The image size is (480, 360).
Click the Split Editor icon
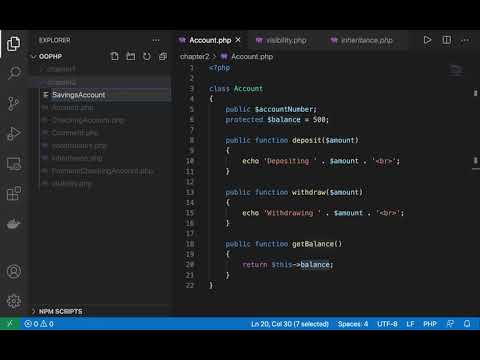click(446, 40)
